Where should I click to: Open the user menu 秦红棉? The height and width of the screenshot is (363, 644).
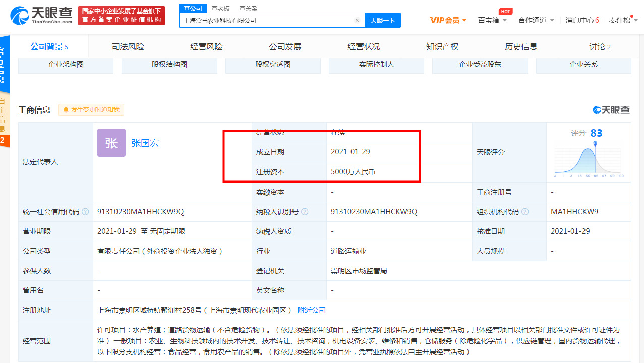(623, 20)
